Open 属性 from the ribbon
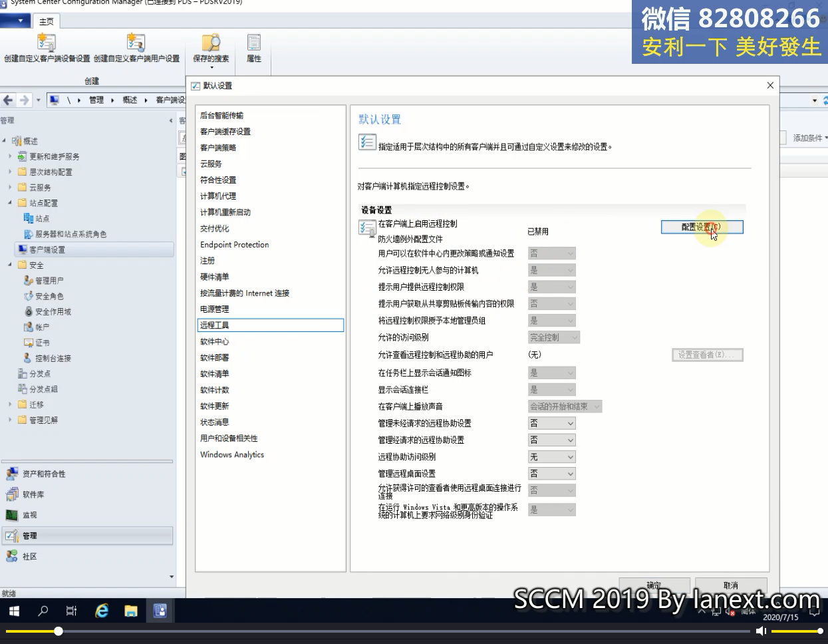828x644 pixels. (x=254, y=48)
